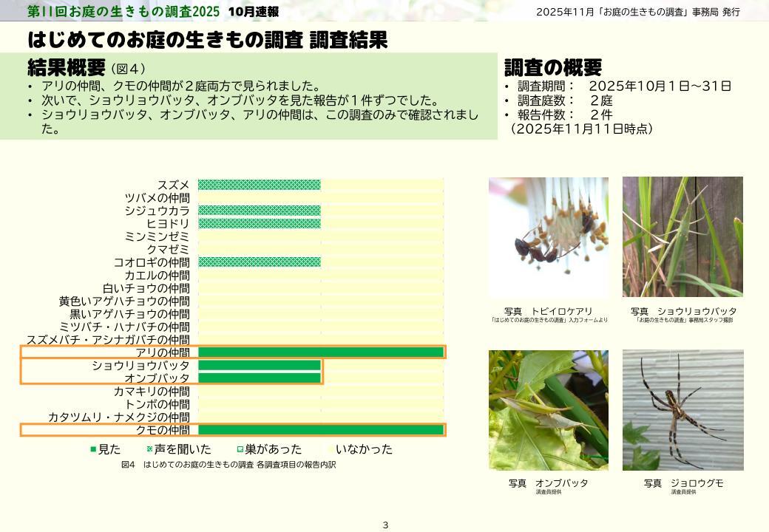Click the ミツバチ・ハナバチの仲間 label
Image resolution: width=769 pixels, height=532 pixels.
point(124,327)
